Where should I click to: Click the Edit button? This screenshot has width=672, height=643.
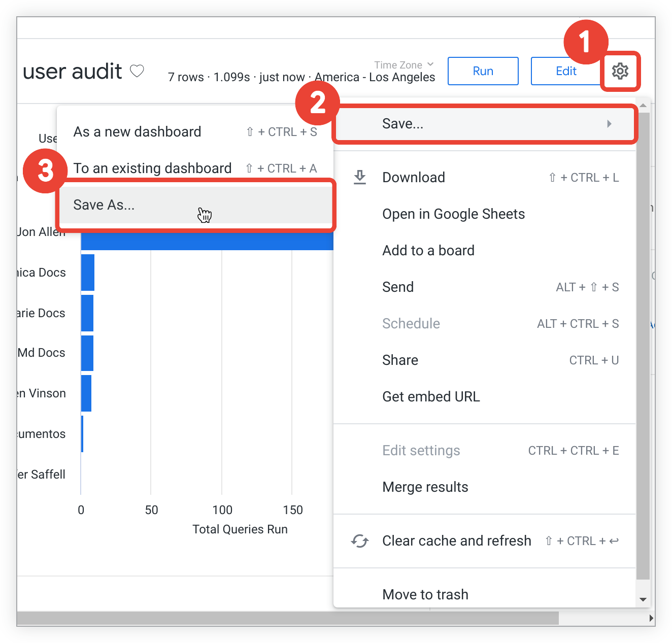[566, 71]
